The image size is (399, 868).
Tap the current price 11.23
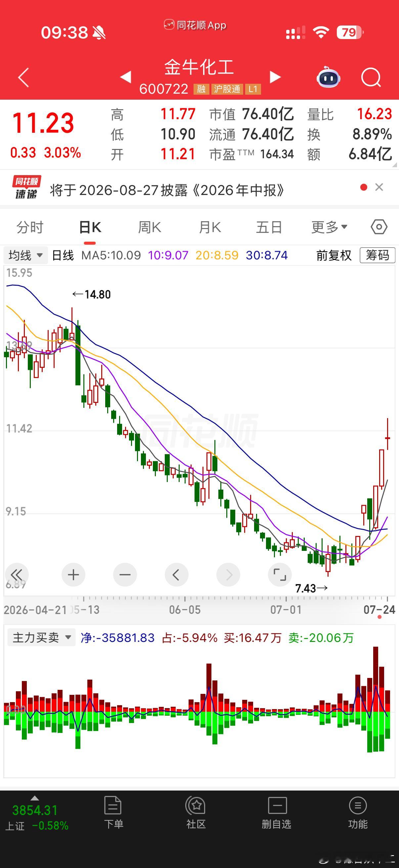click(43, 123)
